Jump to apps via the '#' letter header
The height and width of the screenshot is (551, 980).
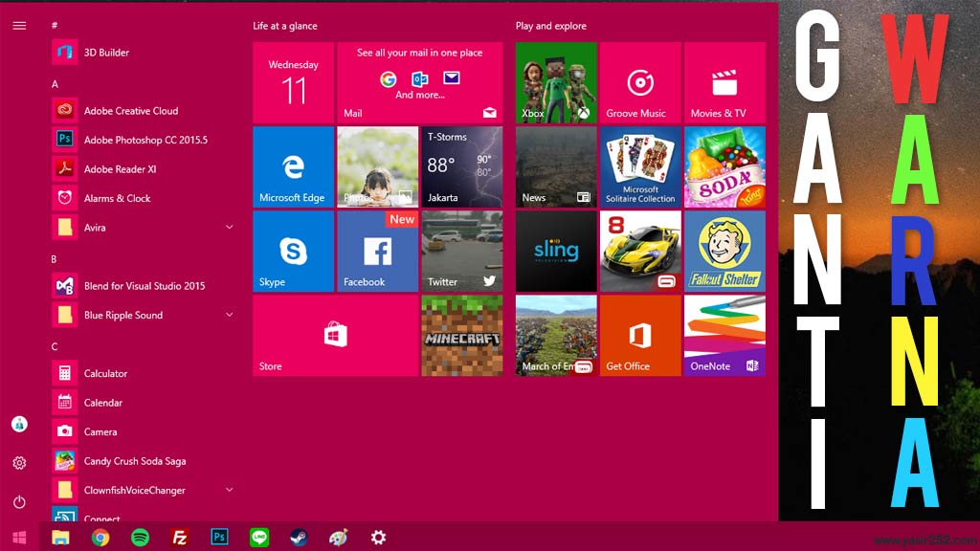coord(55,25)
